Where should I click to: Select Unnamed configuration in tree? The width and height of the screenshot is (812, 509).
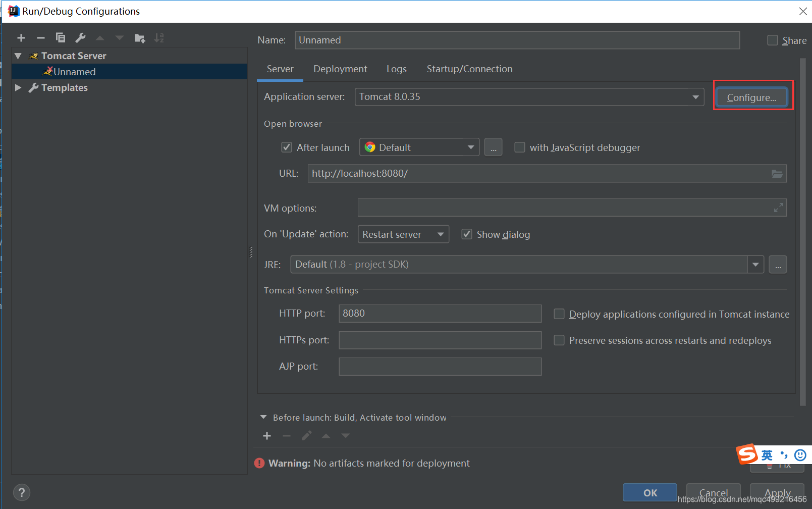129,72
